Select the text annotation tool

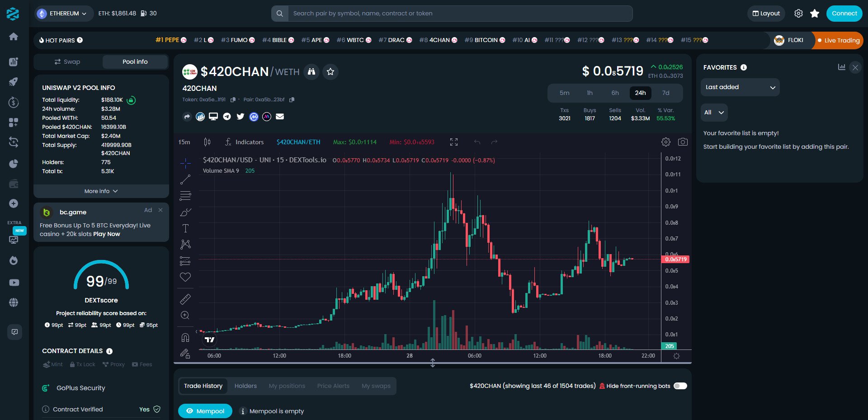point(185,228)
